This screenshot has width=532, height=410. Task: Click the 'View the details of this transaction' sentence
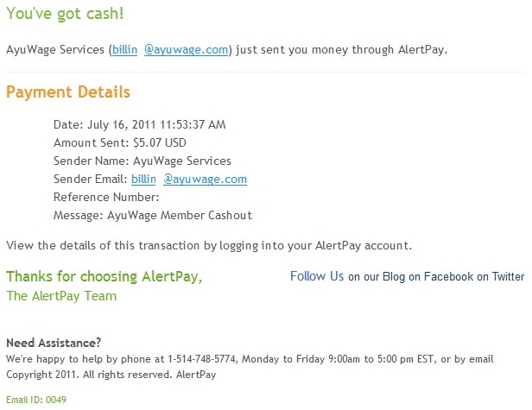click(209, 245)
